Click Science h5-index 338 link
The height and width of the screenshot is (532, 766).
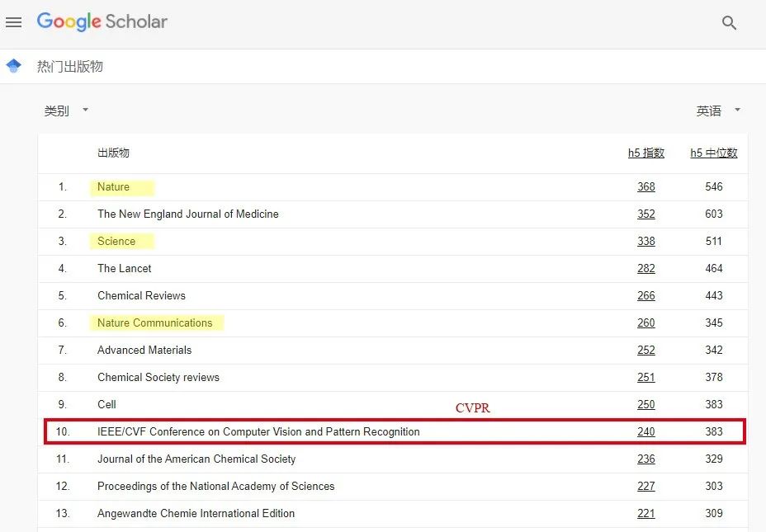[x=645, y=241]
